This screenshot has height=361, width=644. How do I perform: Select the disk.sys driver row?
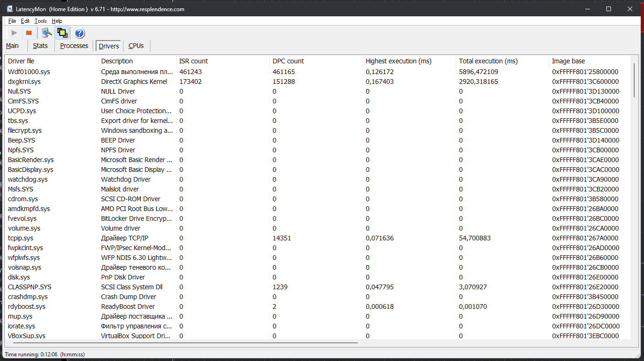(x=317, y=277)
